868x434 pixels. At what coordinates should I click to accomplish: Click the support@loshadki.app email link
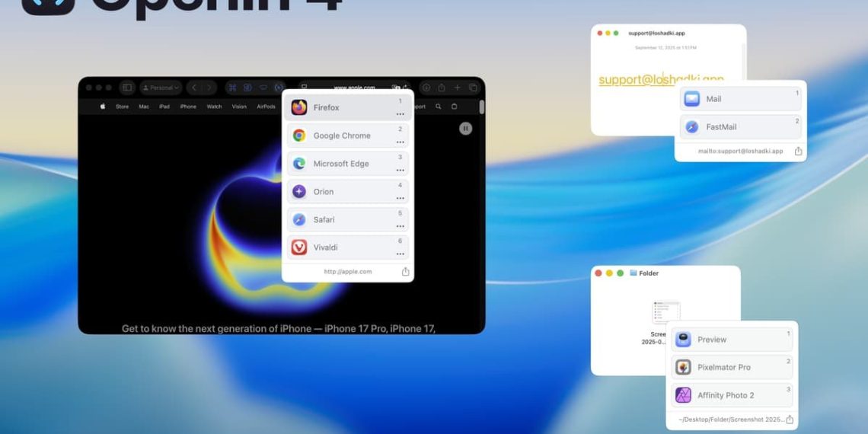(661, 79)
